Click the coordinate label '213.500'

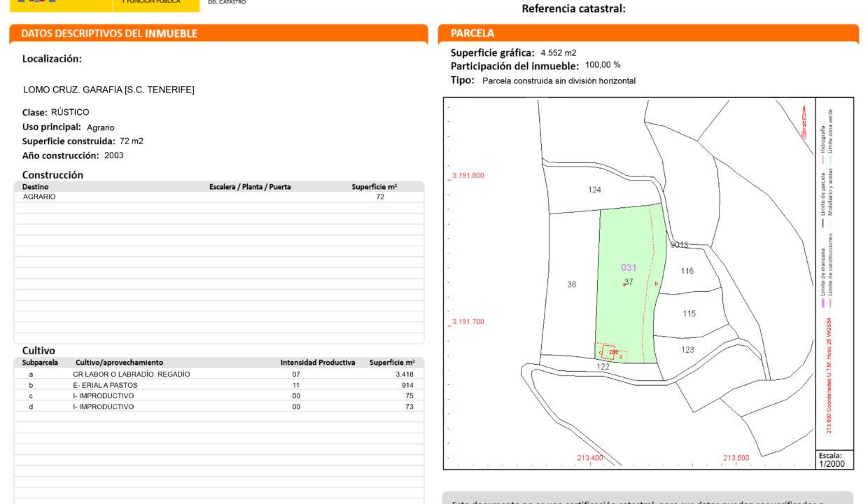click(736, 458)
